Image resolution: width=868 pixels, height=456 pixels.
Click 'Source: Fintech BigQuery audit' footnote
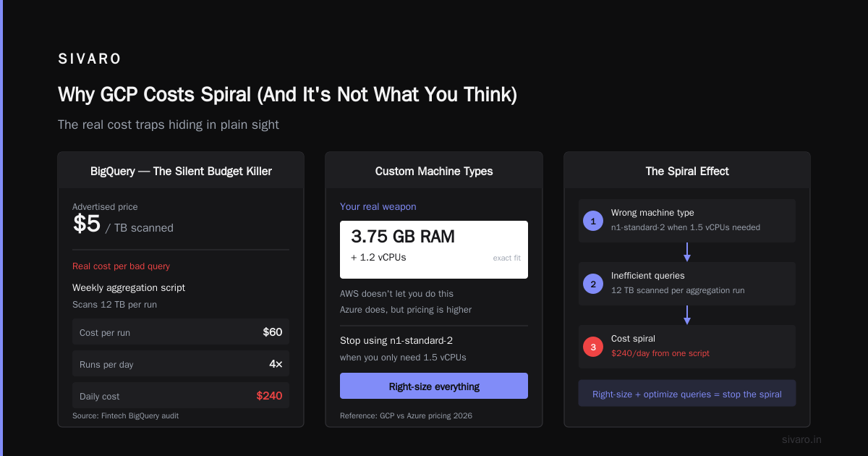coord(125,415)
